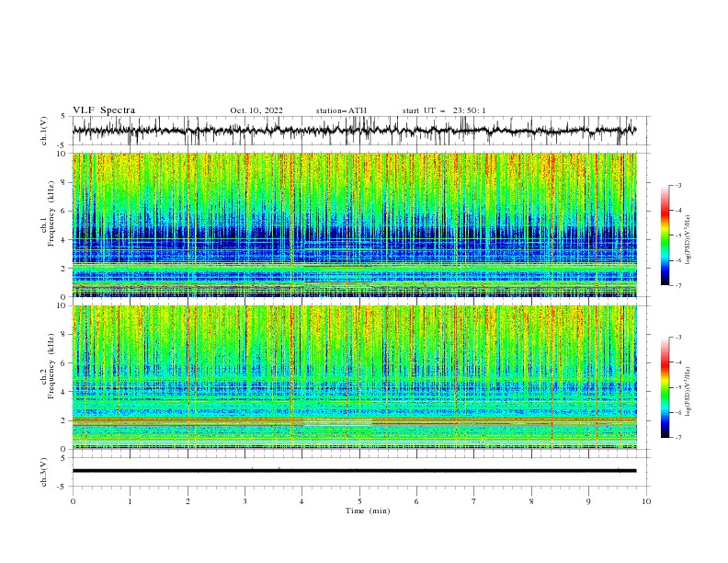This screenshot has height=563, width=728.
Task: Click time axis tick label "7"
Action: pyautogui.click(x=474, y=501)
